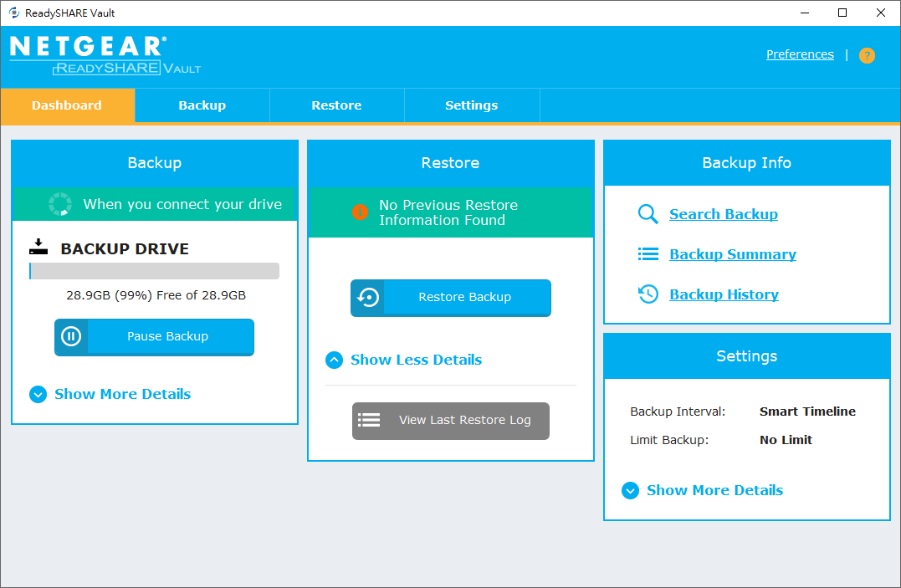
Task: Open the Backup Summary link
Action: pyautogui.click(x=733, y=254)
